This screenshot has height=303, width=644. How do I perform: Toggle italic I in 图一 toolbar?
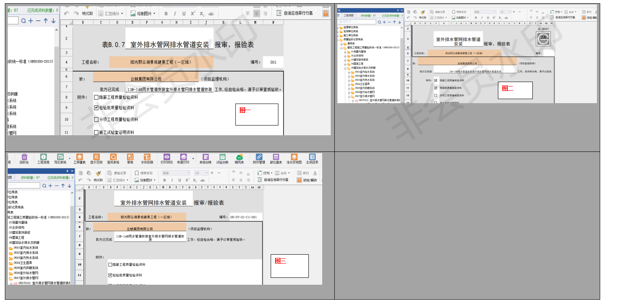coord(175,13)
